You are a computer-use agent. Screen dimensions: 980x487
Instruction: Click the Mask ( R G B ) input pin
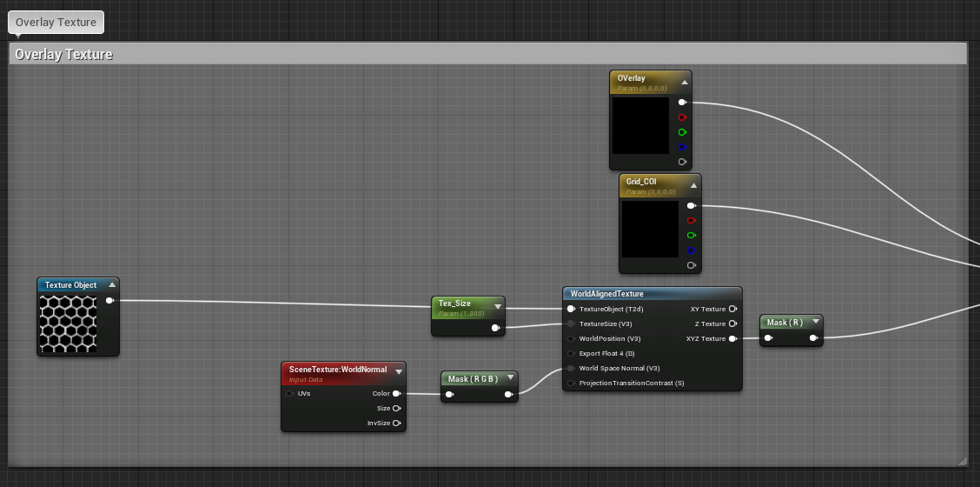coord(449,394)
